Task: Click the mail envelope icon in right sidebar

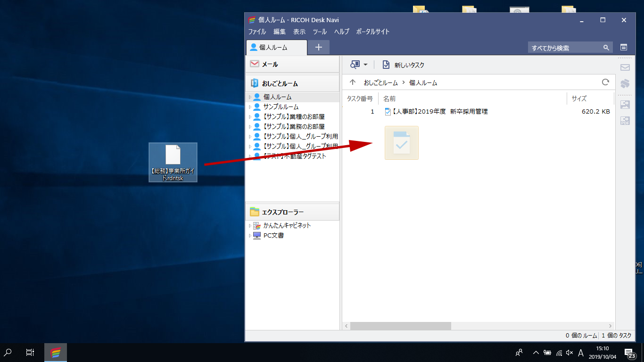Action: (x=625, y=67)
